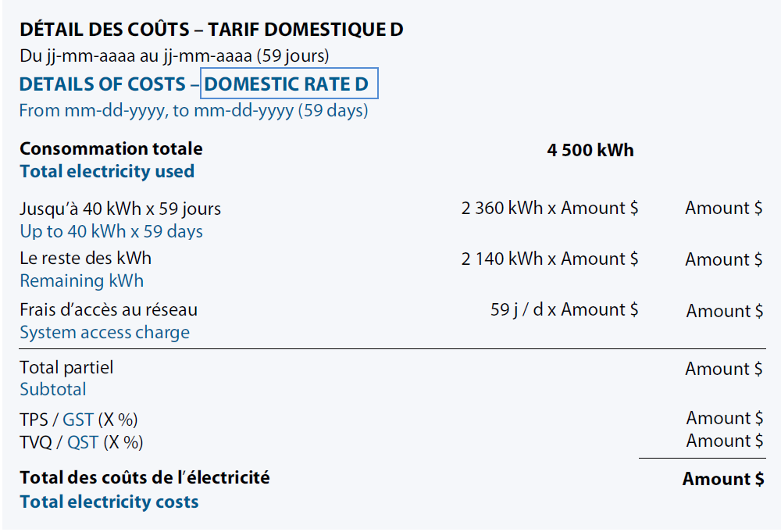This screenshot has height=532, width=781.
Task: Click the TPS / GST tax line
Action: tap(79, 420)
